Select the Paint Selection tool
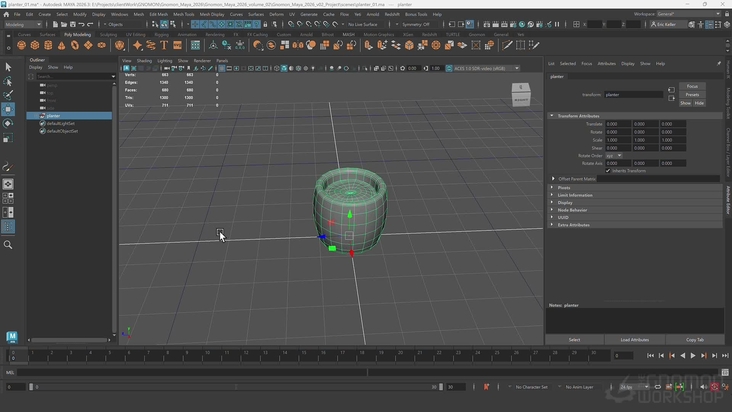 (x=8, y=95)
